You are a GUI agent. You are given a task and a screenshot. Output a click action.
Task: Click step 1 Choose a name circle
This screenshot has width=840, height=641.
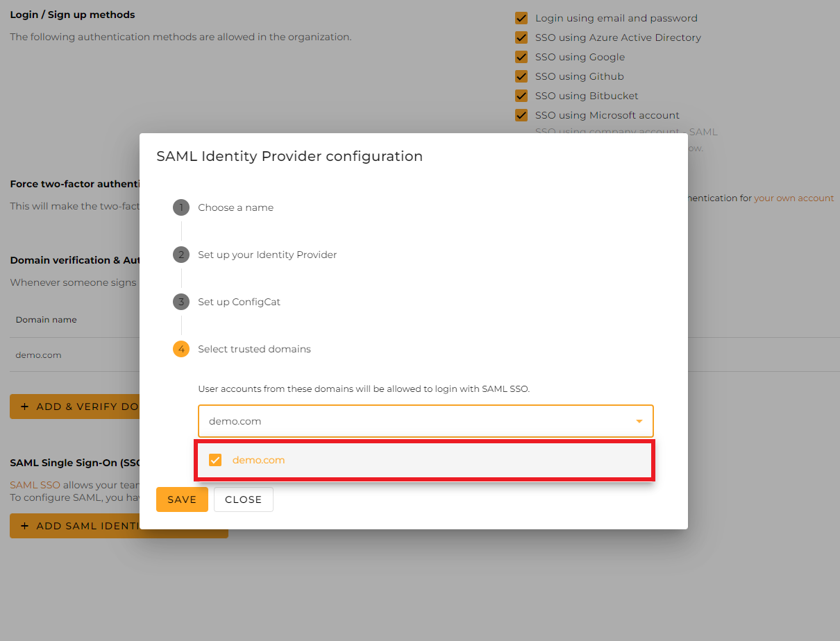click(181, 207)
